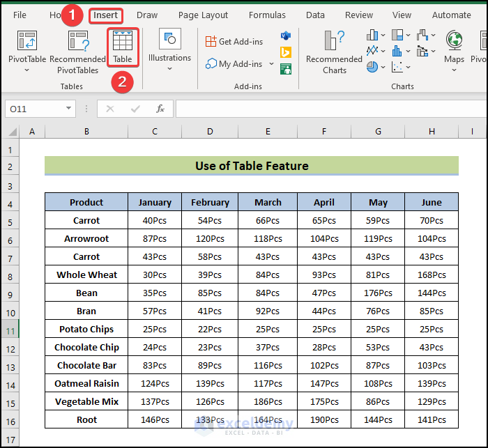Select column D header
The image size is (488, 448).
pyautogui.click(x=210, y=132)
